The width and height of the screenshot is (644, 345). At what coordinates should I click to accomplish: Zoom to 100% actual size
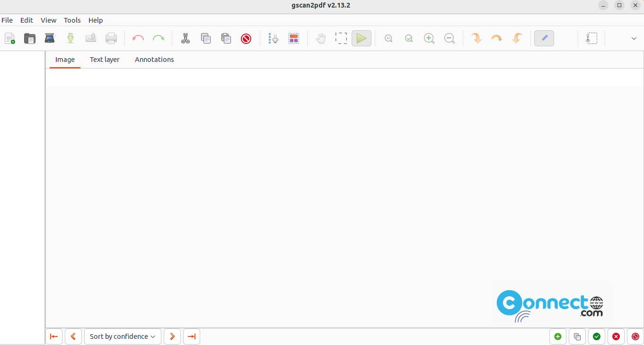(x=388, y=38)
